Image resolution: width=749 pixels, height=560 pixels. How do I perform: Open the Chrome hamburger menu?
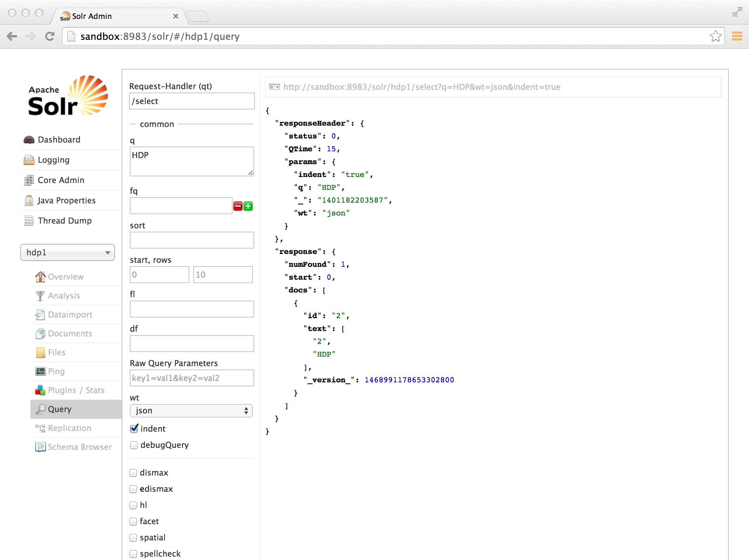(x=737, y=36)
